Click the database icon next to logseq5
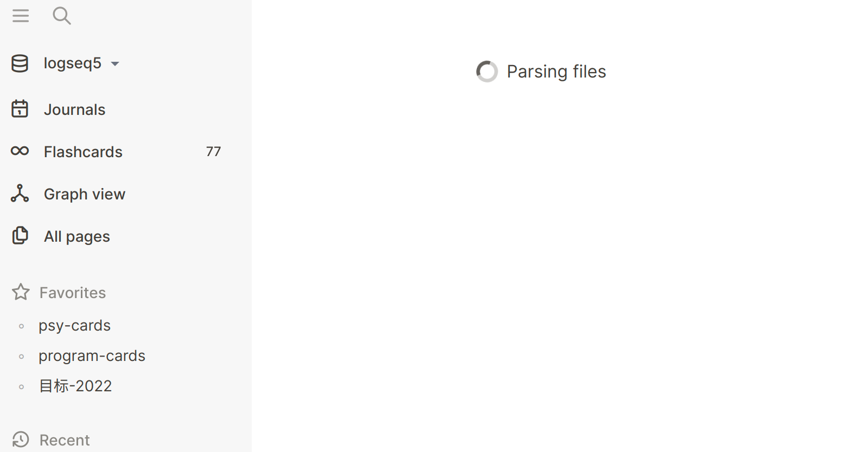Screen dimensions: 868x452 pyautogui.click(x=20, y=63)
